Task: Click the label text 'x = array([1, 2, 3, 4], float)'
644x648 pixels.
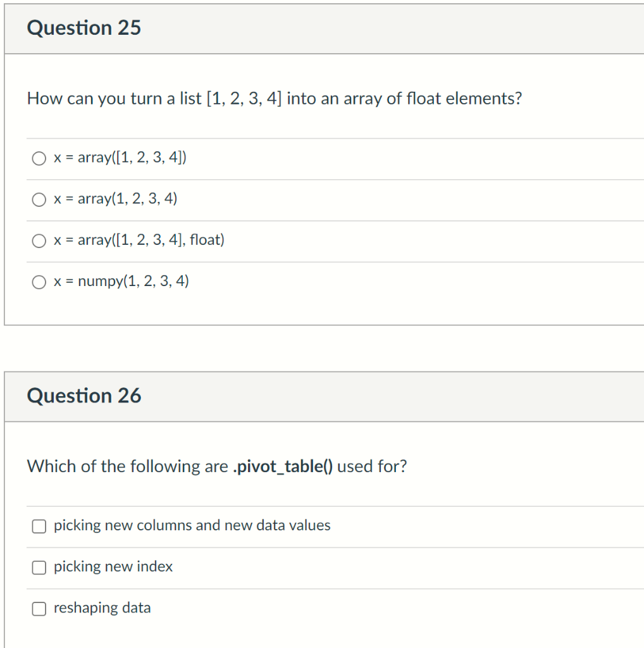Action: pos(139,240)
